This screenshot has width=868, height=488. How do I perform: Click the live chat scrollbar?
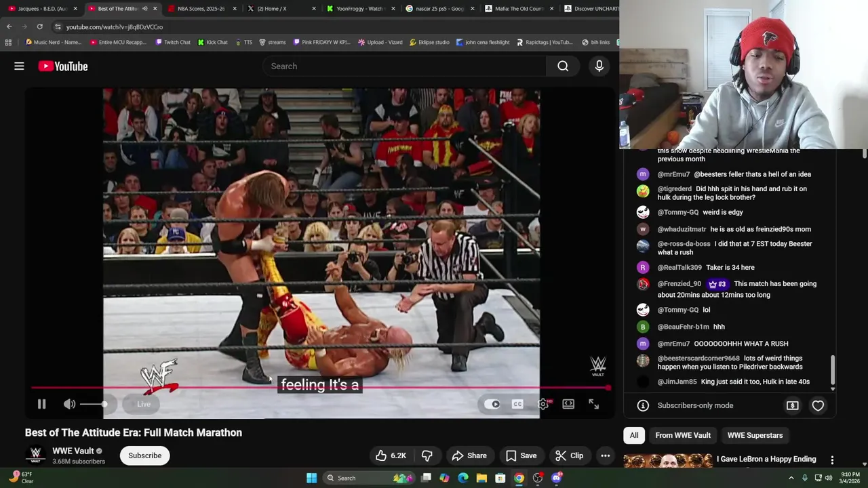pos(833,371)
